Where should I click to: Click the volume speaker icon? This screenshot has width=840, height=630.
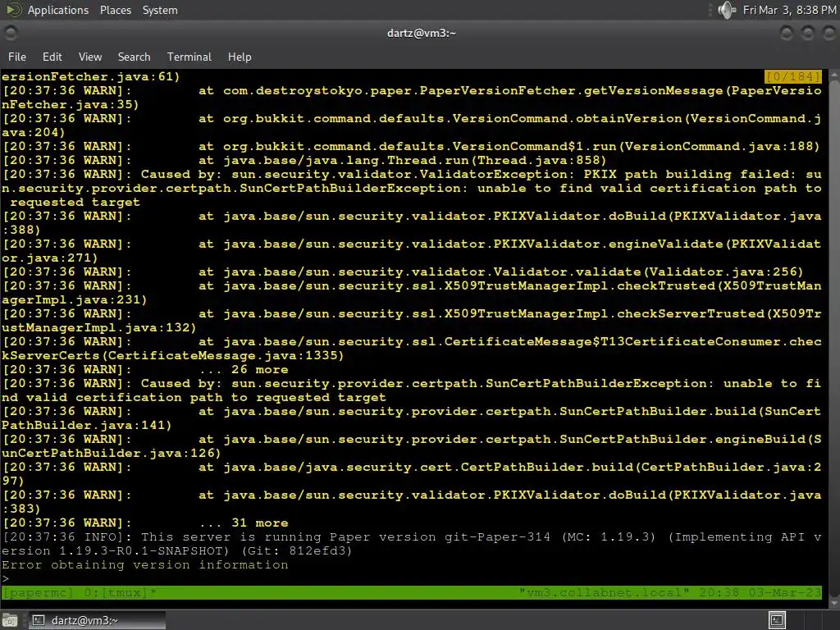727,10
